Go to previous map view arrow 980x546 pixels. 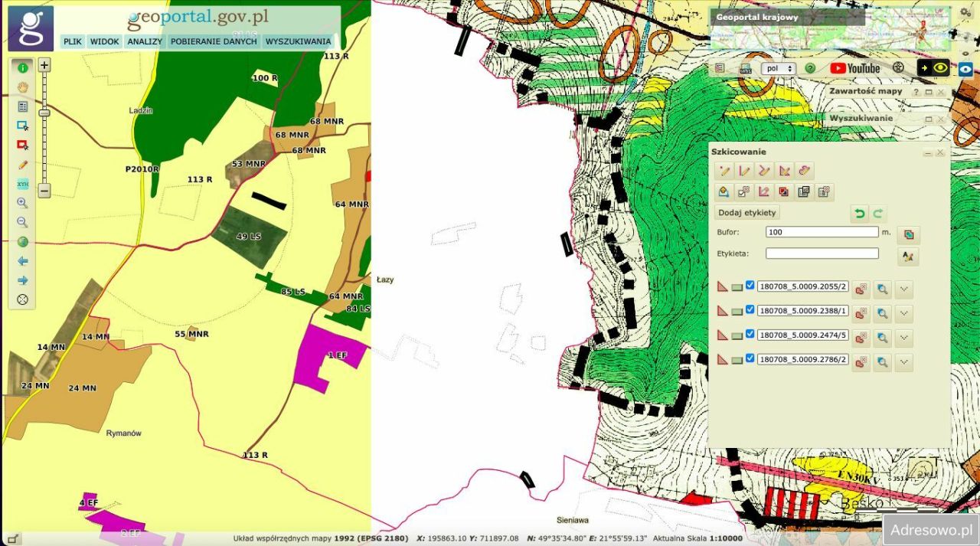(x=22, y=261)
